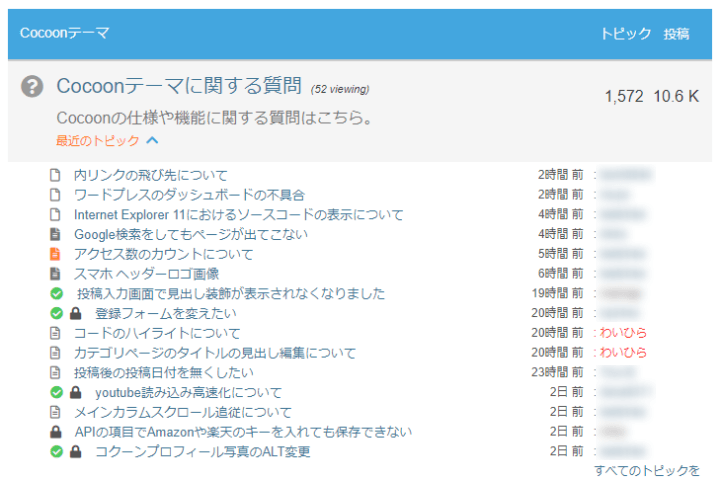Open topic メインカラムスクロール追従について
Image resolution: width=720 pixels, height=480 pixels.
coord(183,412)
